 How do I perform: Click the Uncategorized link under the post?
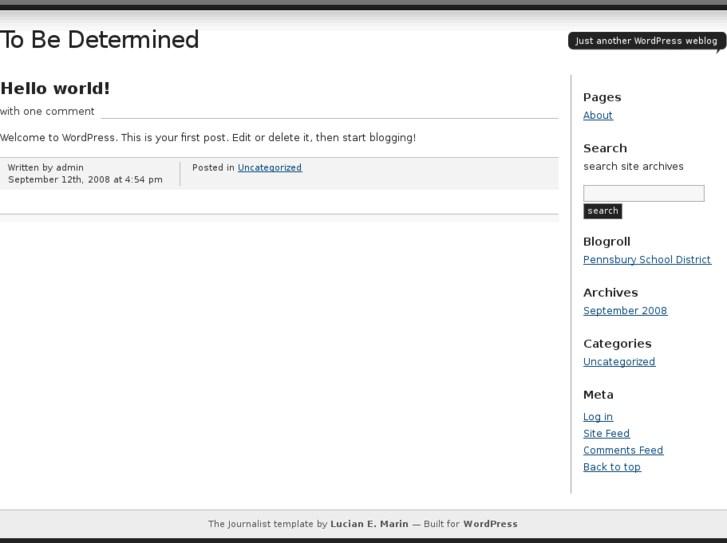[270, 168]
